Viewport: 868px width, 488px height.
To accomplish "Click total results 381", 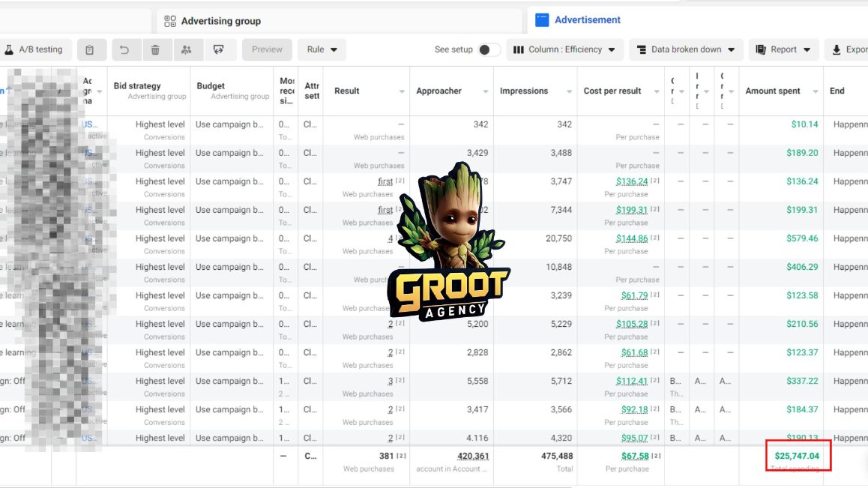I will pyautogui.click(x=386, y=457).
